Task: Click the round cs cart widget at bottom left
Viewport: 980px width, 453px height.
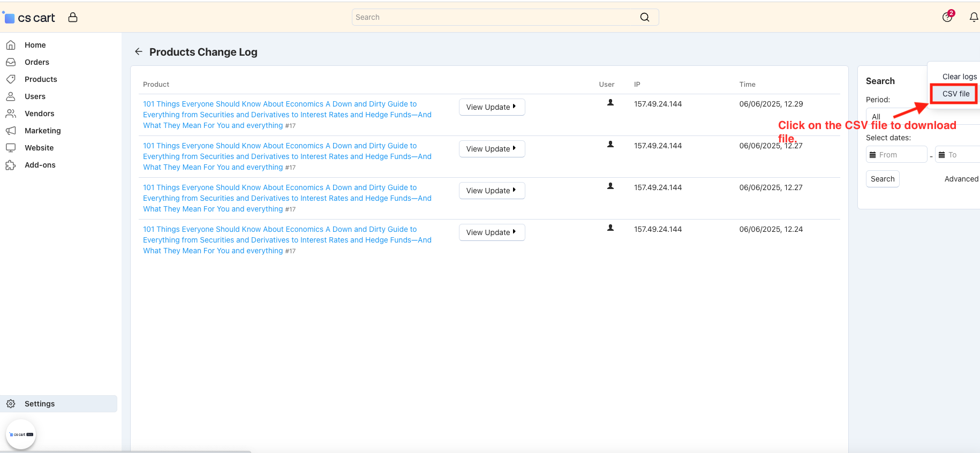Action: [21, 434]
